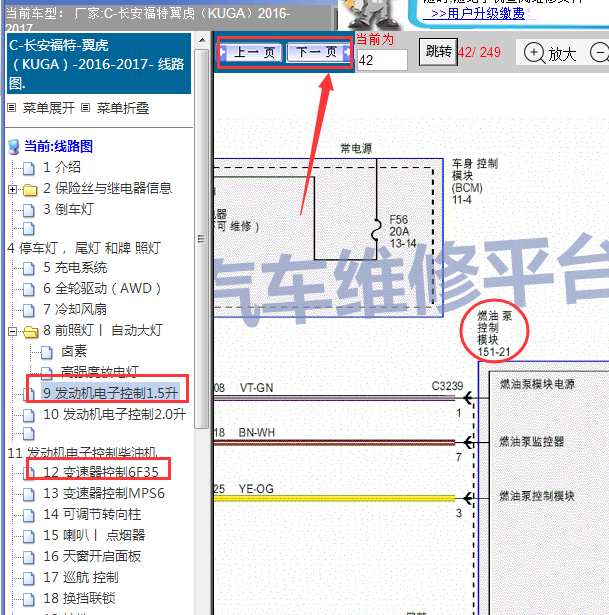This screenshot has height=615, width=609.
Task: Open 16 天窗开启面板
Action: point(92,556)
